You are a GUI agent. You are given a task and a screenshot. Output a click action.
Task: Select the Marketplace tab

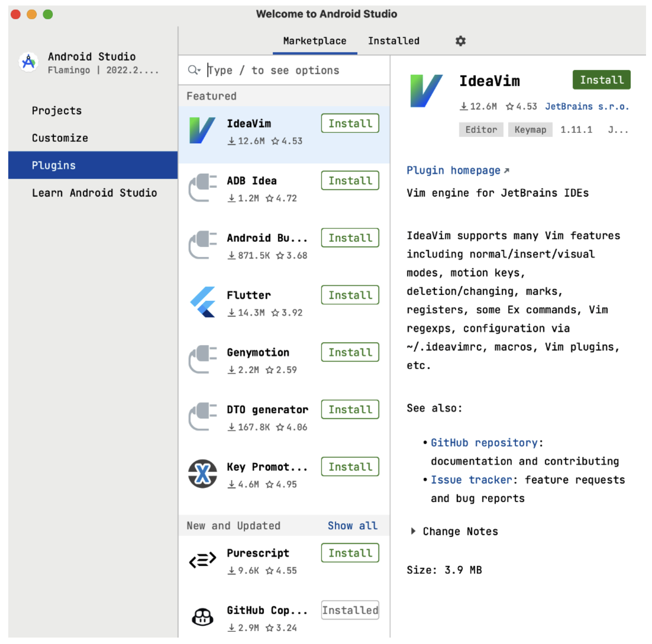tap(315, 41)
